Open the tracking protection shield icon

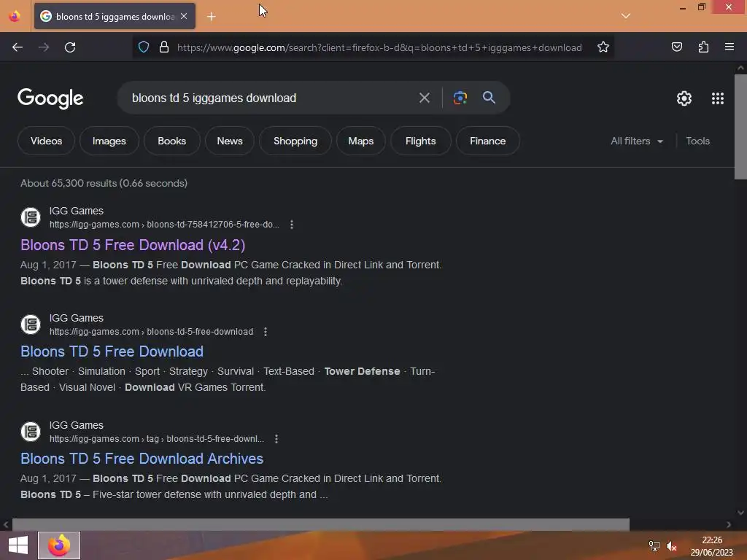[x=144, y=47]
